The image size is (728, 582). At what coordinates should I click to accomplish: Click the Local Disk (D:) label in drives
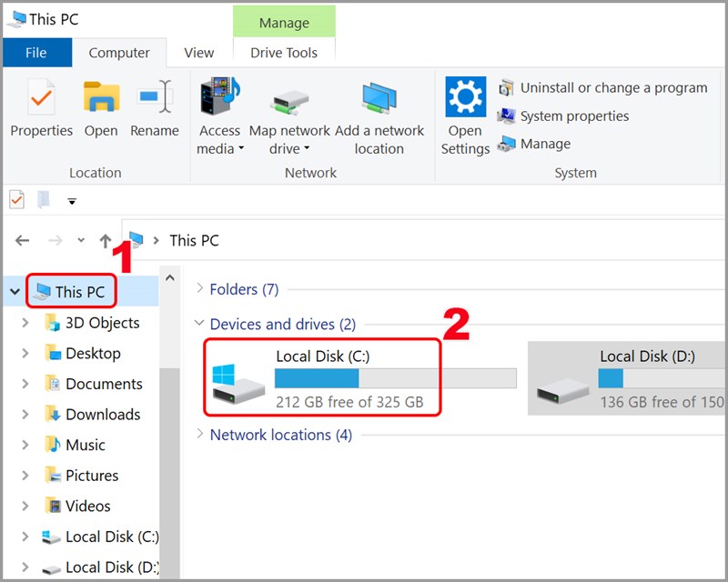pos(647,356)
